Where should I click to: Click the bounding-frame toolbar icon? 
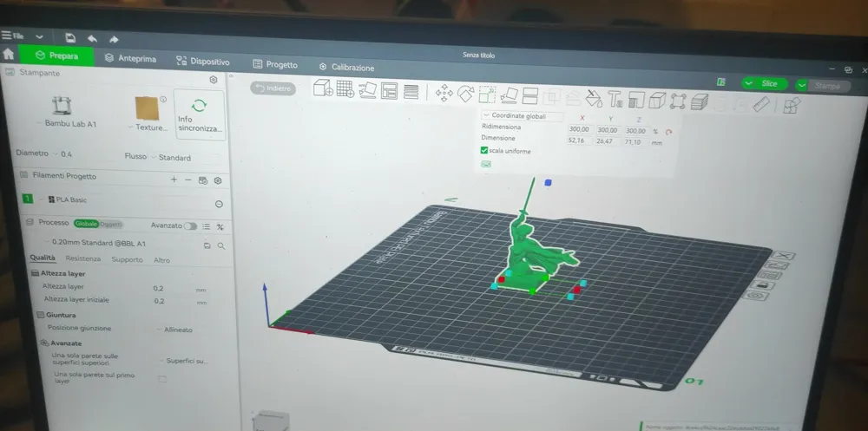coord(678,101)
